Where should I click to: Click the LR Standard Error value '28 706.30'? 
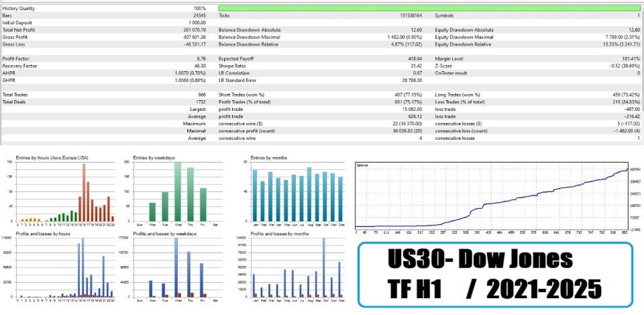coord(413,80)
